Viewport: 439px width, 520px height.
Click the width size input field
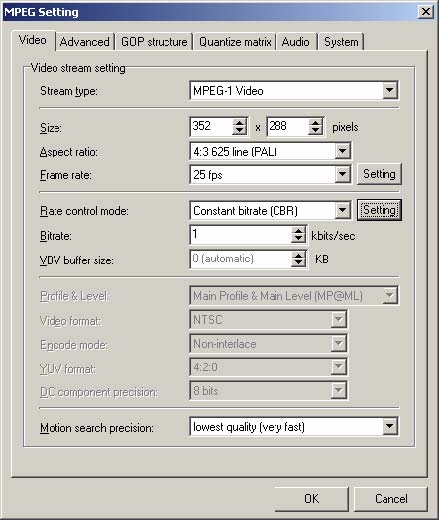point(211,127)
